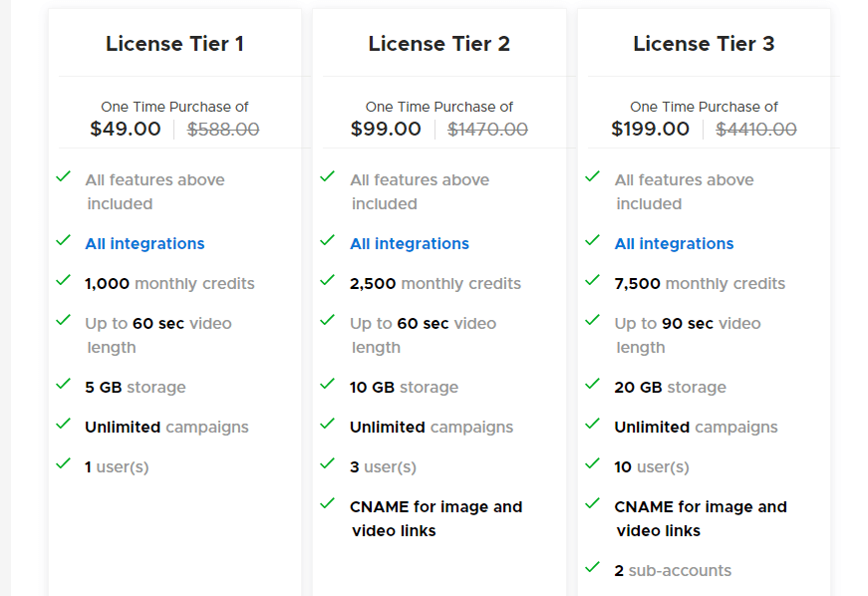
Task: Open All integrations link in Tier 2
Action: pos(410,244)
